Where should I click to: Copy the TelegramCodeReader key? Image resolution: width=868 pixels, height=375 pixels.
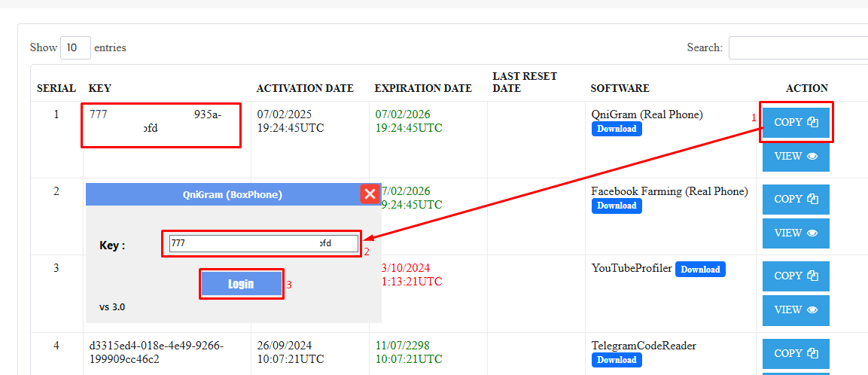pyautogui.click(x=796, y=353)
